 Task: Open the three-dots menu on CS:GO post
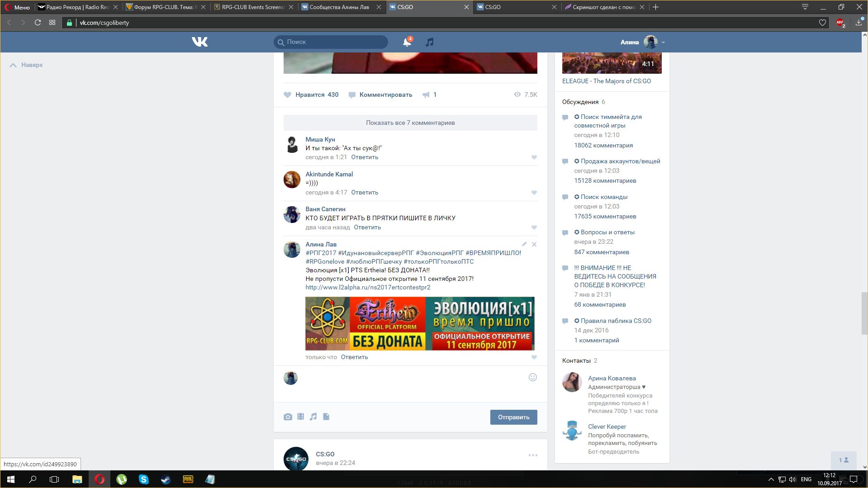coord(533,455)
